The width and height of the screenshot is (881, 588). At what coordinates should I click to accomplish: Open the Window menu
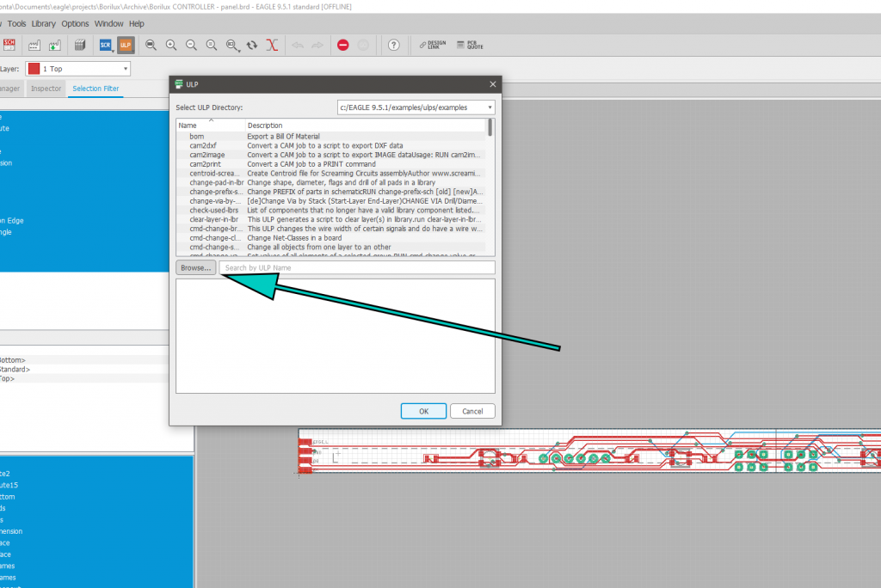pyautogui.click(x=108, y=23)
